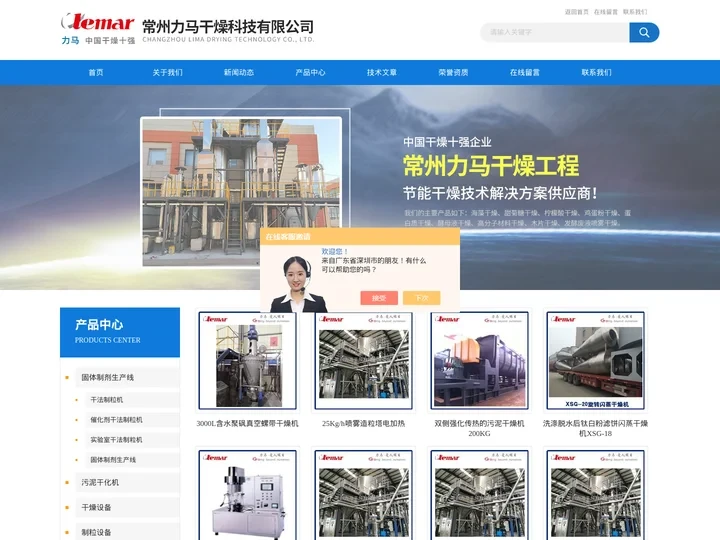The height and width of the screenshot is (540, 720).
Task: Click the 联系我们 link in top bar
Action: point(635,12)
